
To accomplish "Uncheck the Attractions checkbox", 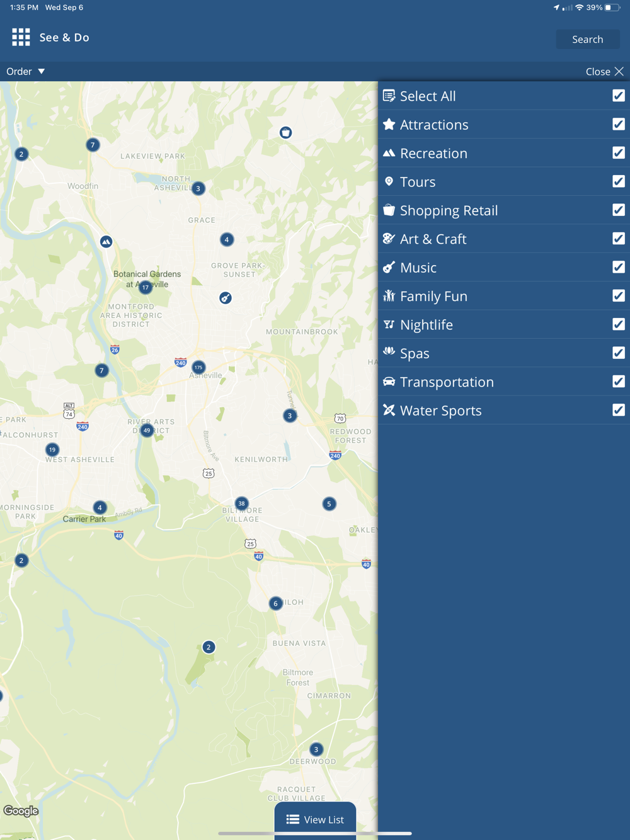I will pos(619,124).
